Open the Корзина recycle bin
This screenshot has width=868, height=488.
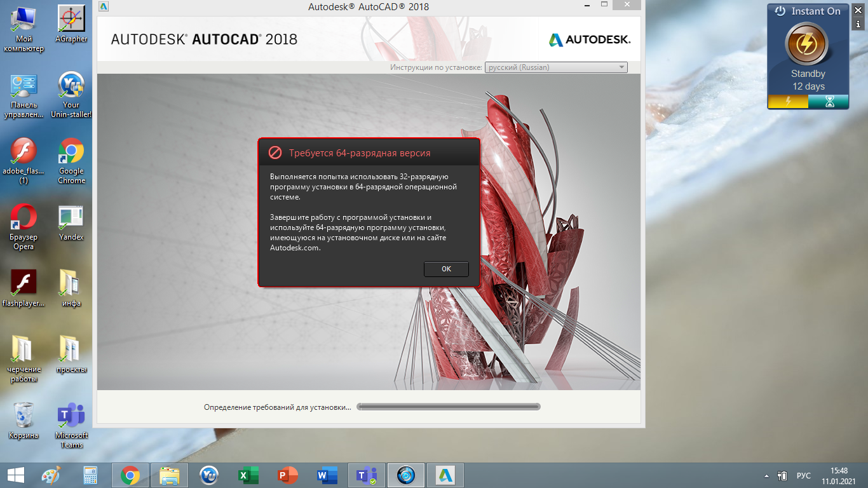[x=24, y=421]
